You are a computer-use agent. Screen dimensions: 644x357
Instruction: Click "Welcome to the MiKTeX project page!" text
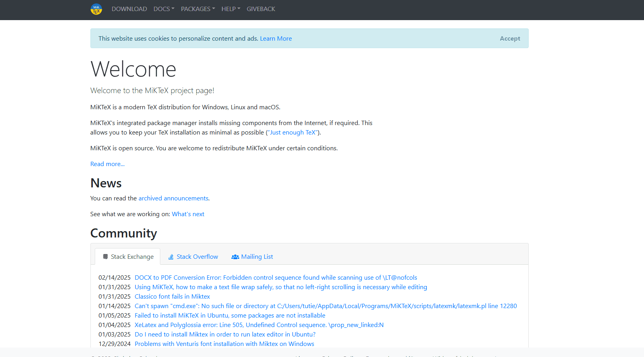coord(152,91)
